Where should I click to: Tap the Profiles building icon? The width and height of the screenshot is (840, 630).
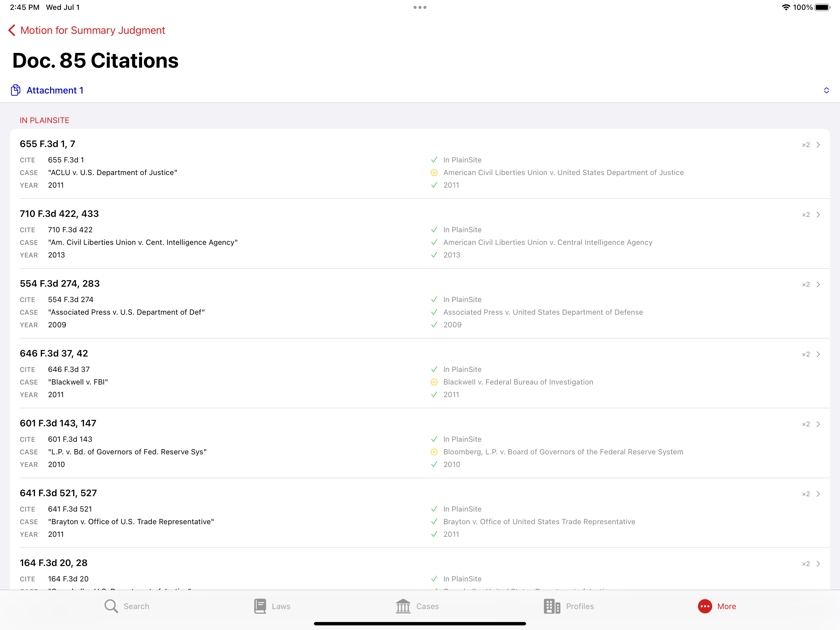click(x=552, y=606)
